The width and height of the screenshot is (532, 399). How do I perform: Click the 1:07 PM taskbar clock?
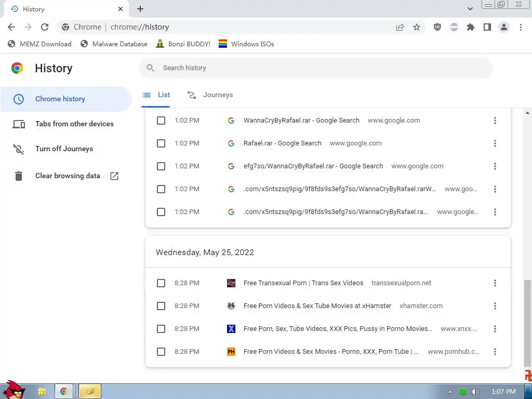503,392
